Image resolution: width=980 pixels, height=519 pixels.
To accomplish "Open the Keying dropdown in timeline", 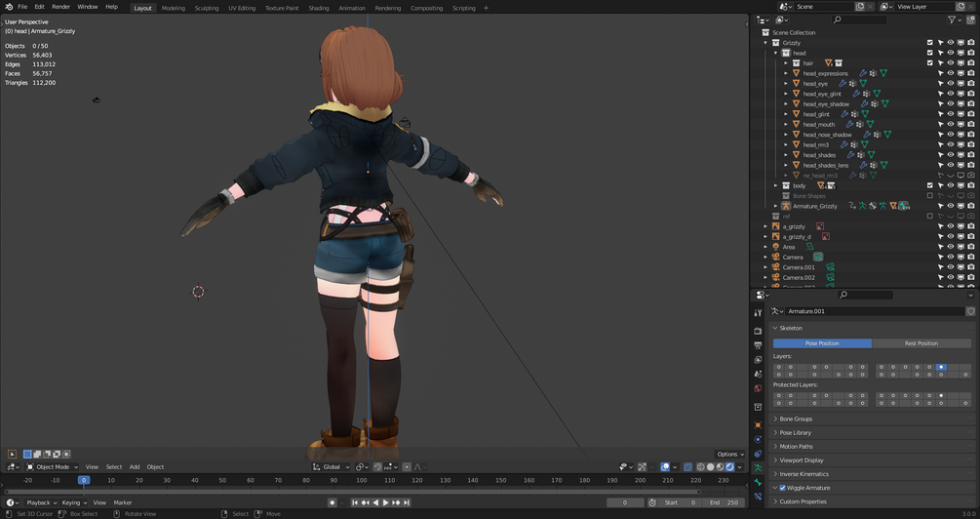I will [x=74, y=502].
